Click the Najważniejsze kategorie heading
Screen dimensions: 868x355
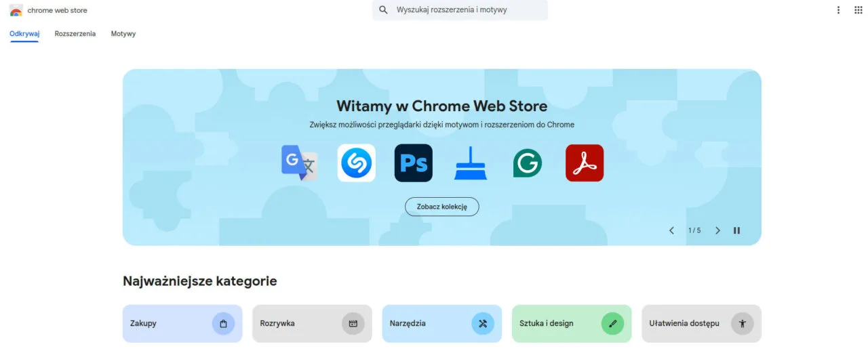(x=200, y=281)
